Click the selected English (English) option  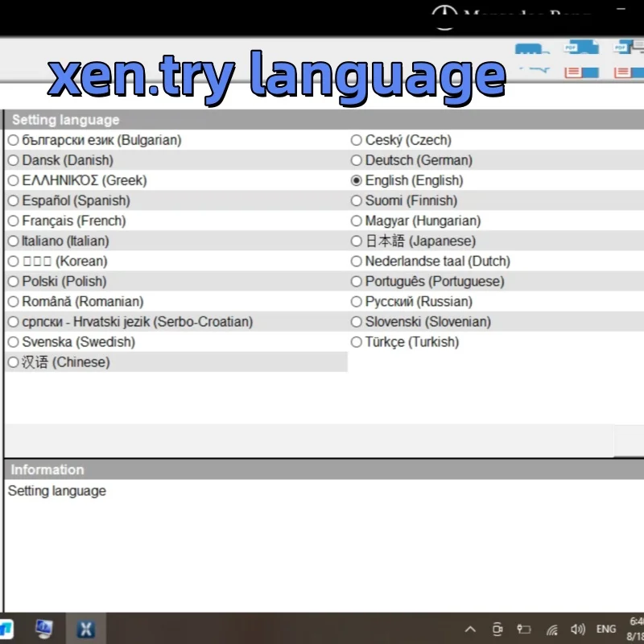357,180
